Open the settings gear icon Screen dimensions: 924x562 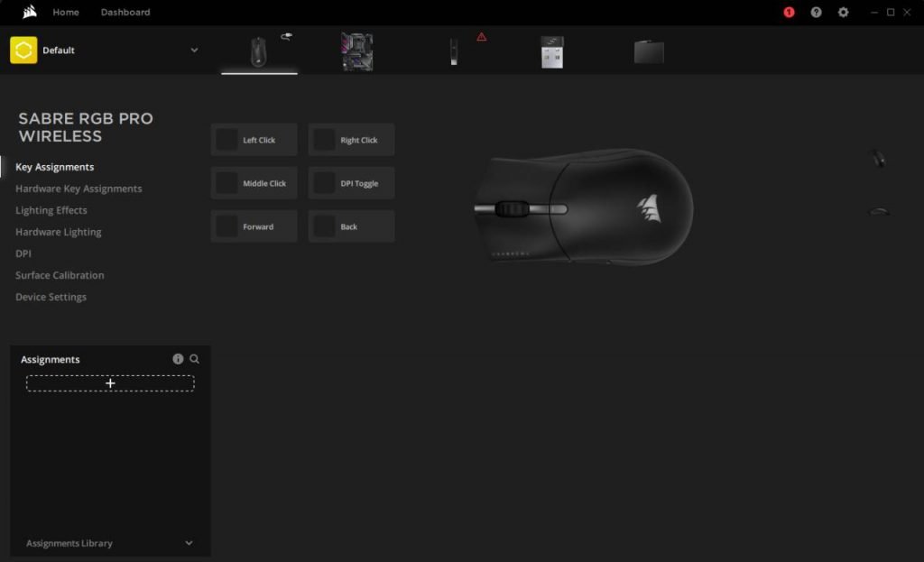pos(844,12)
